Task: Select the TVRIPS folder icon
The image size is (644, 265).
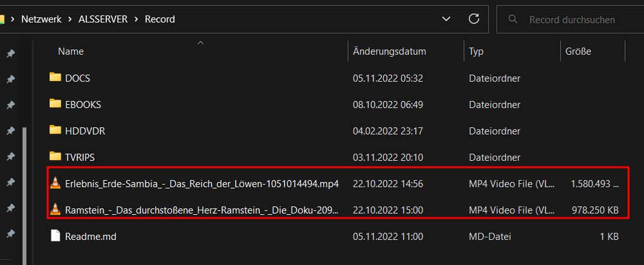Action: [55, 156]
